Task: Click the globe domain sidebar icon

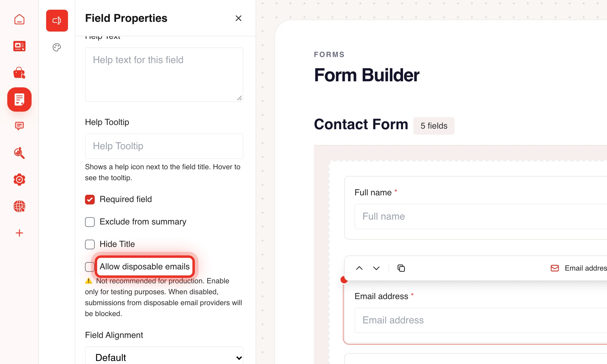Action: 19,206
